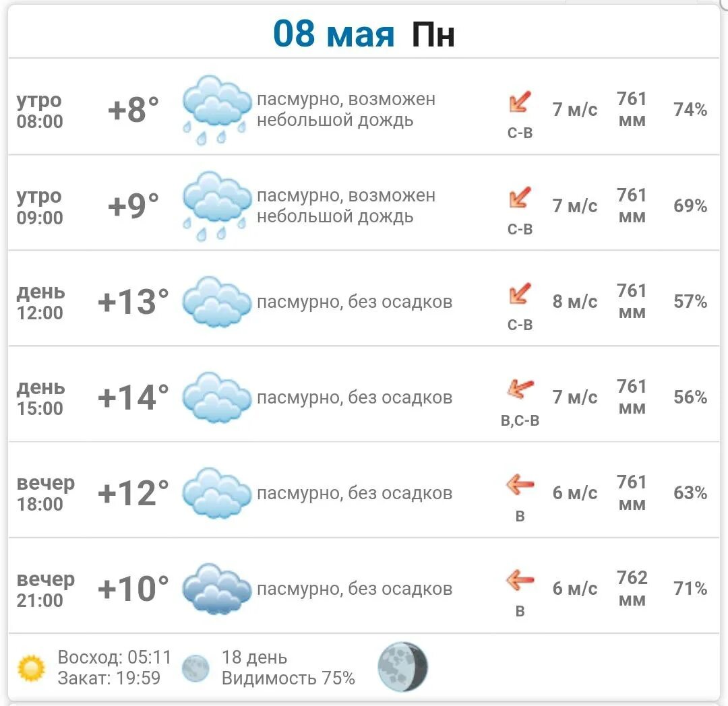Click the 8 м/с wind speed at 12:00
Viewport: 728px width, 706px height.
pyautogui.click(x=575, y=302)
